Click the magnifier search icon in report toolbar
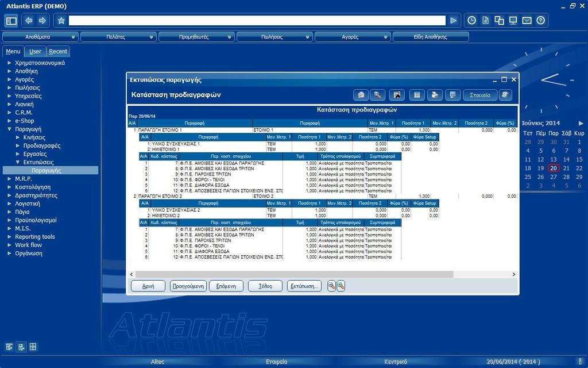 coord(378,95)
